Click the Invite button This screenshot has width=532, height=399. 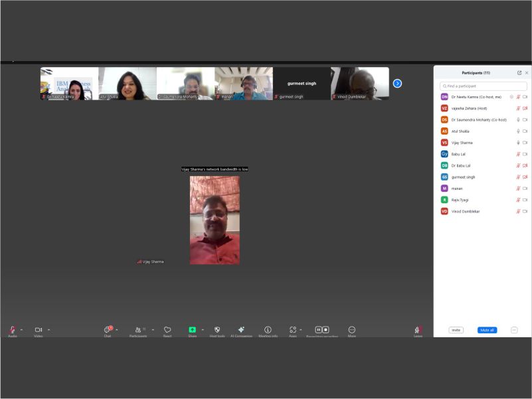click(456, 330)
